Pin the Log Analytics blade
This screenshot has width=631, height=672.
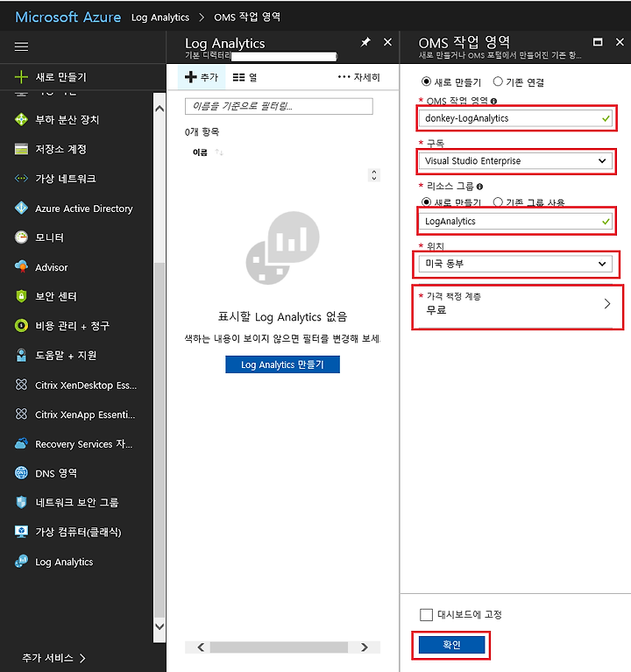click(x=365, y=42)
